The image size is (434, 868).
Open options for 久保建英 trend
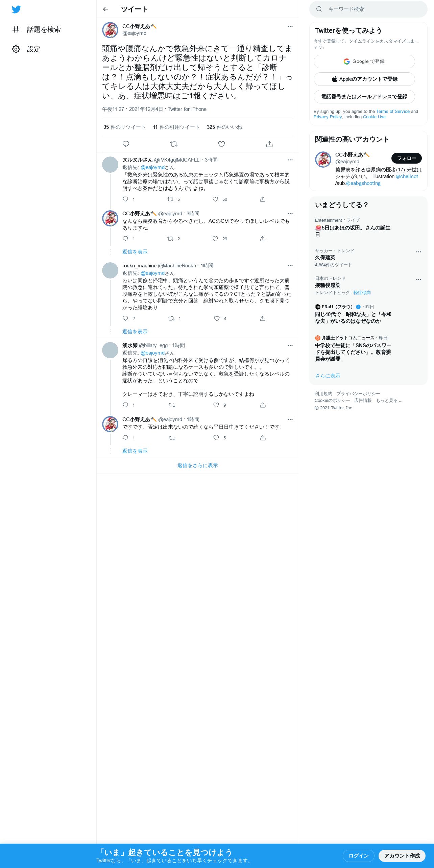418,252
